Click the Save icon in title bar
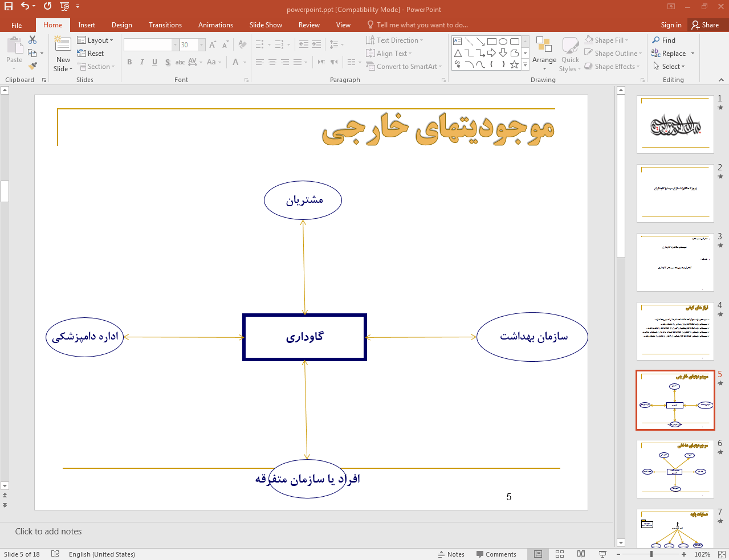Screen dimensions: 729x560 [9, 6]
